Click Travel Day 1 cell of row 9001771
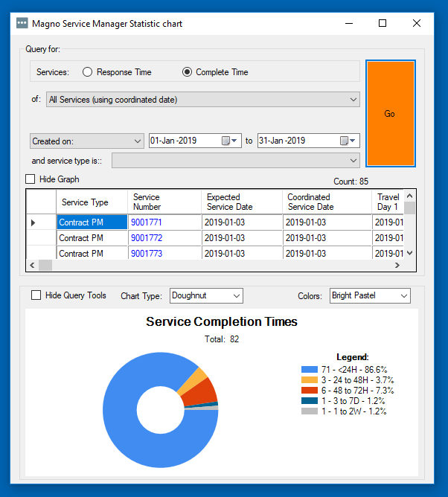Viewport: 448px width, 497px height. coord(388,222)
